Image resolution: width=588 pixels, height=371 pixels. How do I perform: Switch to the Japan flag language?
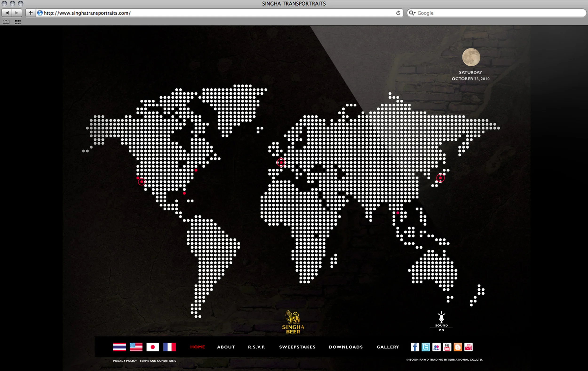tap(153, 347)
